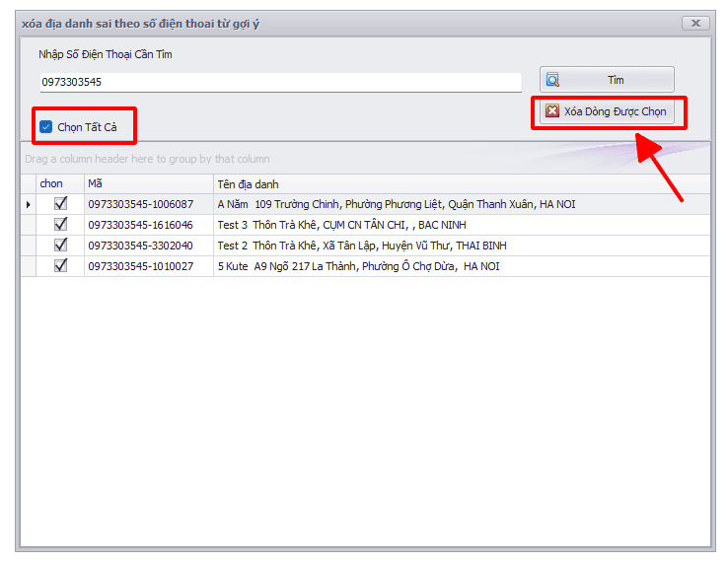Select Test 2 Thôn Trà Khê THAI BINH address
The width and height of the screenshot is (728, 563).
462,246
